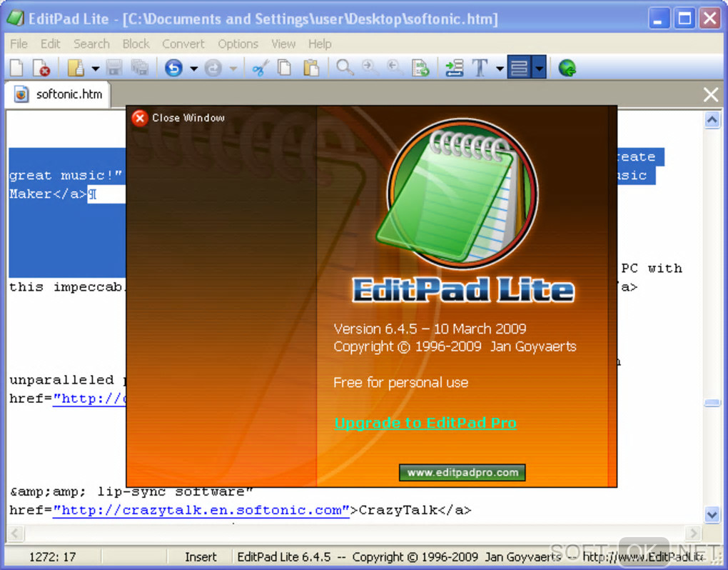Click the Save floppy disk icon
The image size is (728, 570).
(x=114, y=69)
